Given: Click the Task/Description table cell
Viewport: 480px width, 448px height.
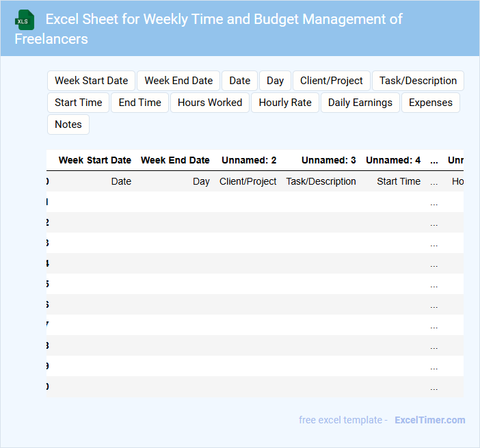Looking at the screenshot, I should 321,182.
